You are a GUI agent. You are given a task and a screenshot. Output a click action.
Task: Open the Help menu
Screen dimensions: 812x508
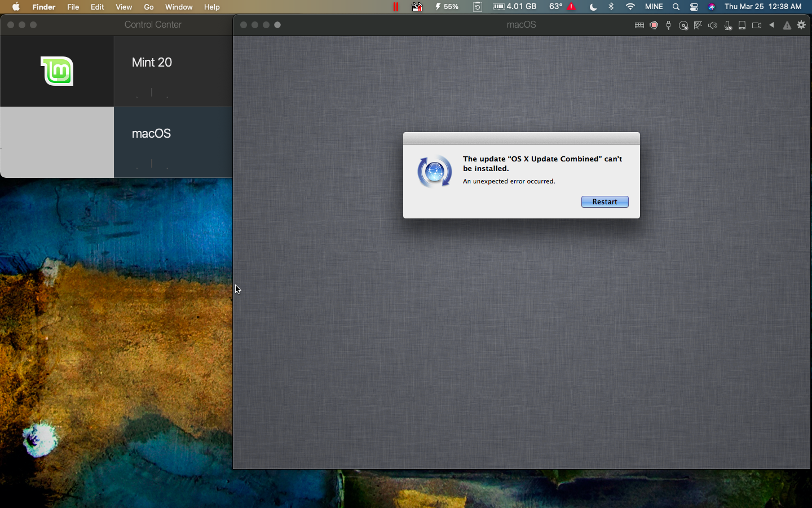[x=212, y=7]
